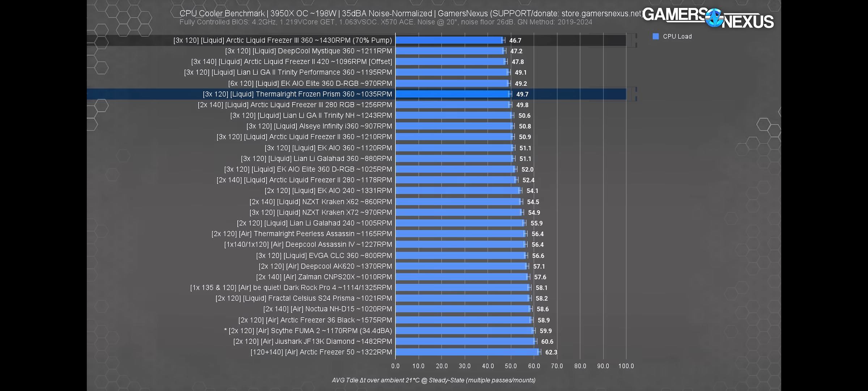Click the Thermalright Frozen Prism 360 bar

pyautogui.click(x=453, y=94)
